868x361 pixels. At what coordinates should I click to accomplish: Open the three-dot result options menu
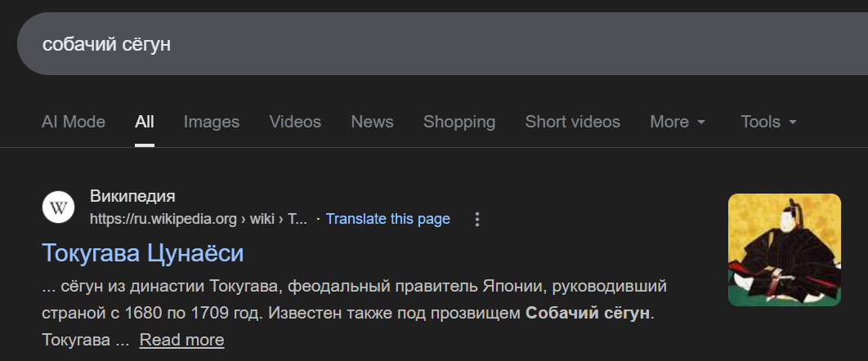[477, 220]
